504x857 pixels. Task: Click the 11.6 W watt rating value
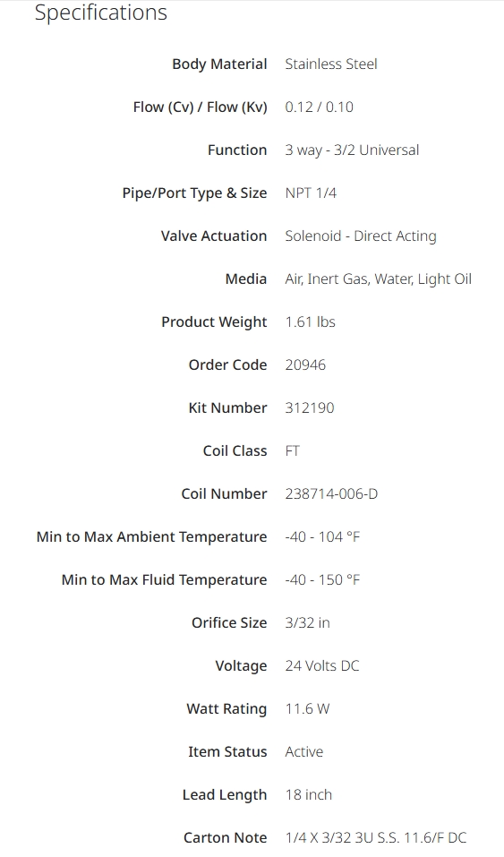[x=308, y=709]
